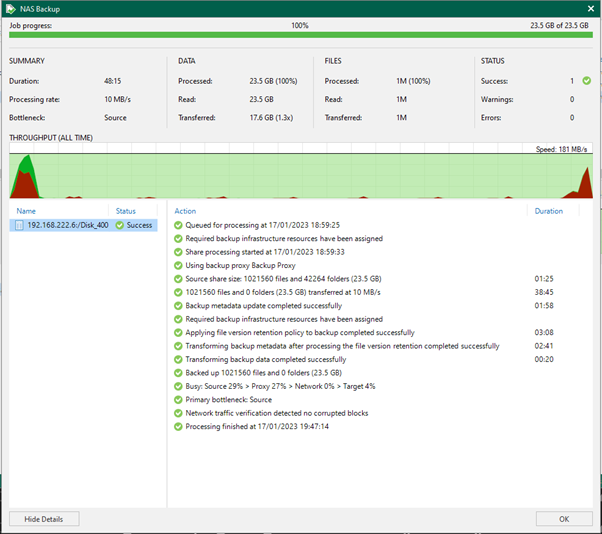Screen dimensions: 602x534
Task: Click the check icon beside Network traffic verification
Action: (x=178, y=413)
